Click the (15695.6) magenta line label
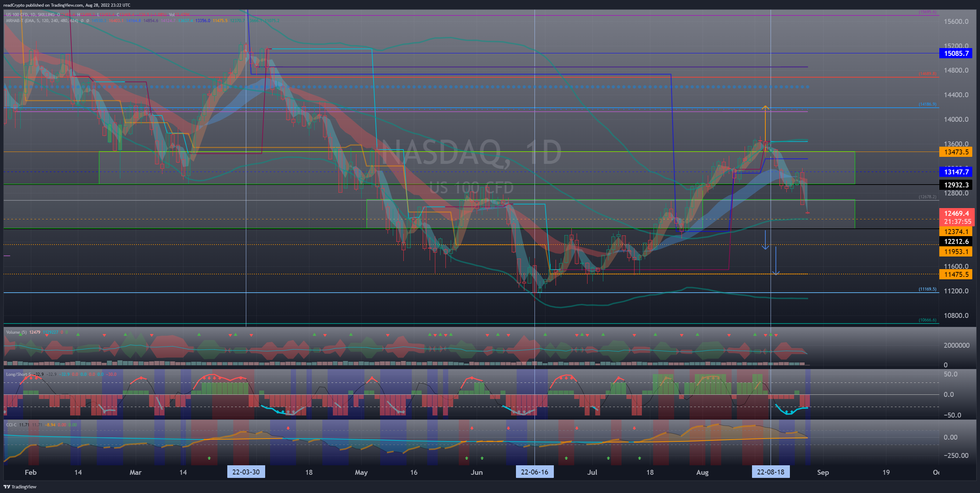Screen dimensions: 980x493 pos(927,12)
